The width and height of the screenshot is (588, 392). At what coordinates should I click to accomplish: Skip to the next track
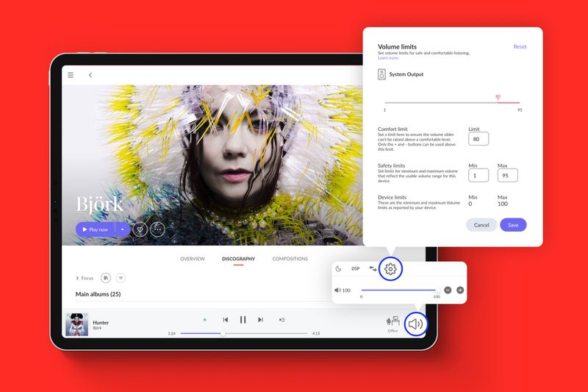[x=260, y=320]
